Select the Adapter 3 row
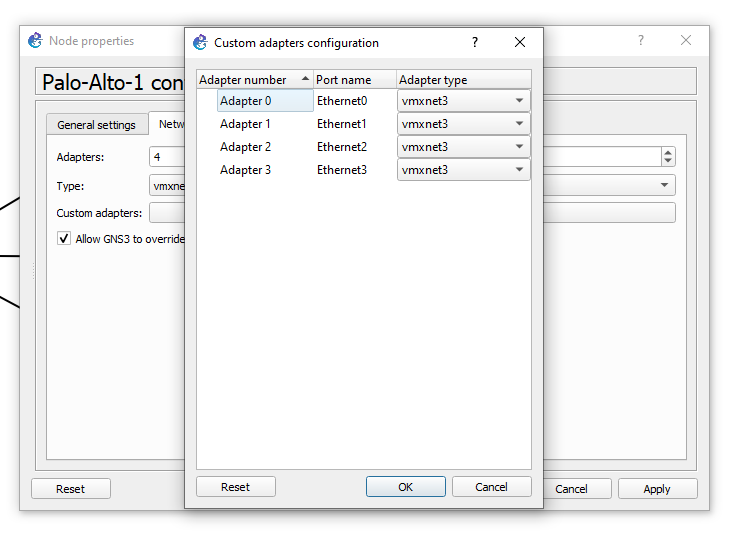Image resolution: width=729 pixels, height=539 pixels. (245, 170)
